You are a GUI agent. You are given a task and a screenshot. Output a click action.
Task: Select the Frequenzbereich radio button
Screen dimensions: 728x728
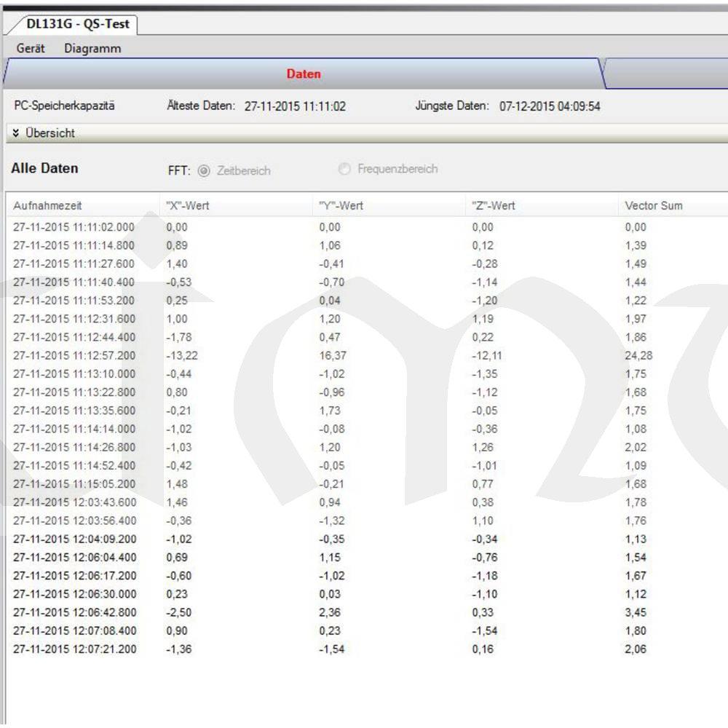tap(344, 169)
